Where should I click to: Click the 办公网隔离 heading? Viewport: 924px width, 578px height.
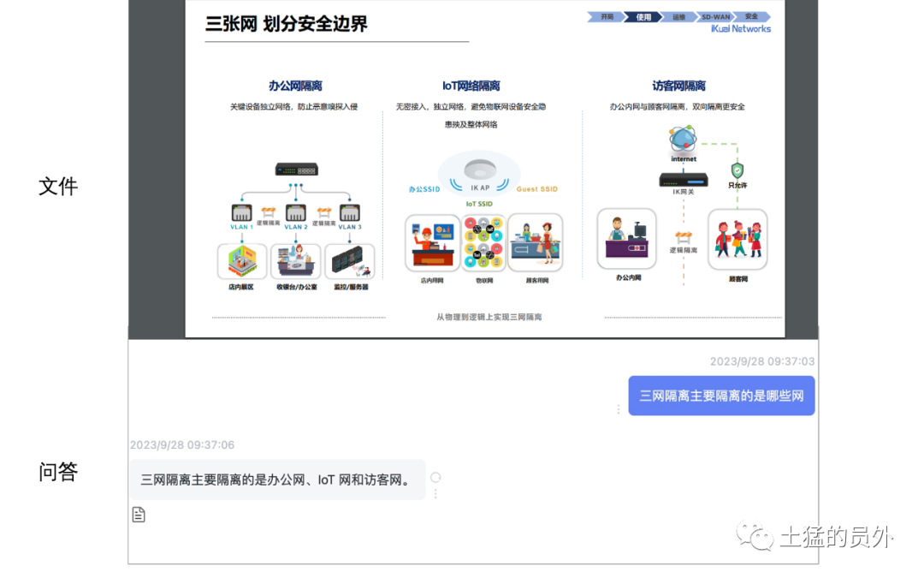click(295, 86)
